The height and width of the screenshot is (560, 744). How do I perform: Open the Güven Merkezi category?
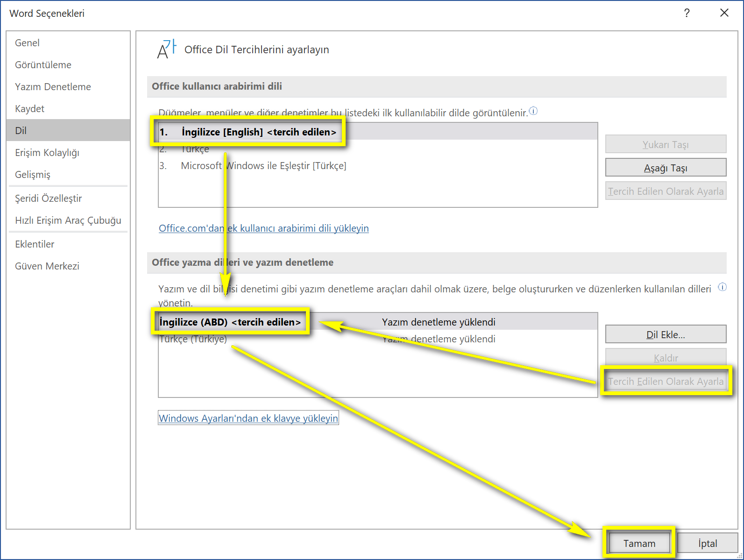68,266
